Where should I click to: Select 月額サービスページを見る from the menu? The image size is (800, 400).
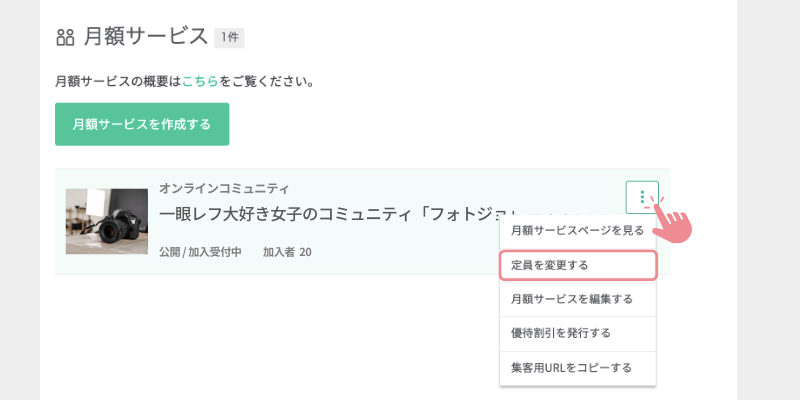pos(577,230)
